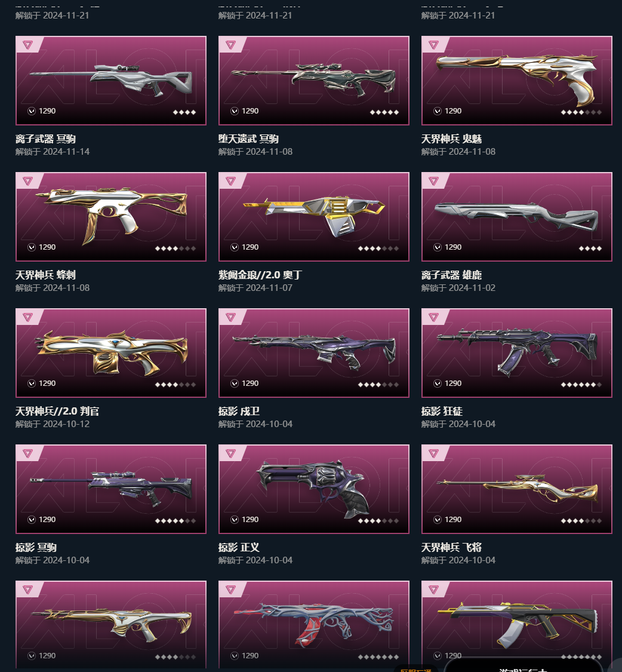Click the 离子武器 雄鹿 shotgun image
Viewport: 622px width, 672px height.
(x=516, y=215)
